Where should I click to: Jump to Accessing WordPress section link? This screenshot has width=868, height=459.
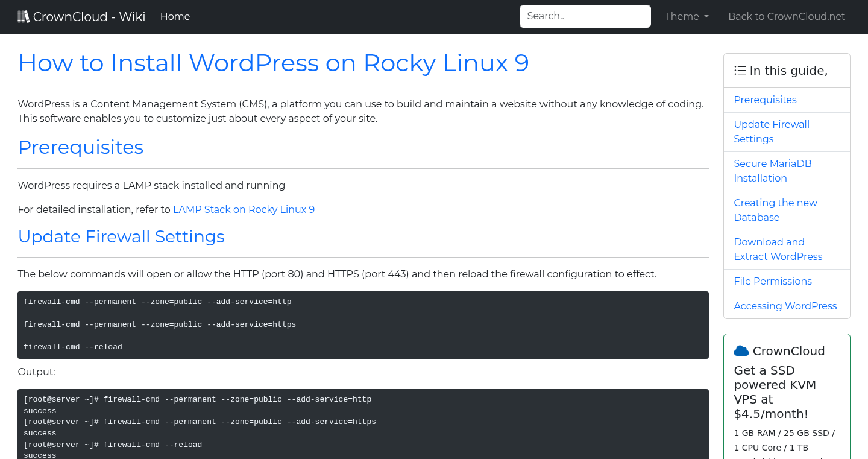(x=785, y=306)
